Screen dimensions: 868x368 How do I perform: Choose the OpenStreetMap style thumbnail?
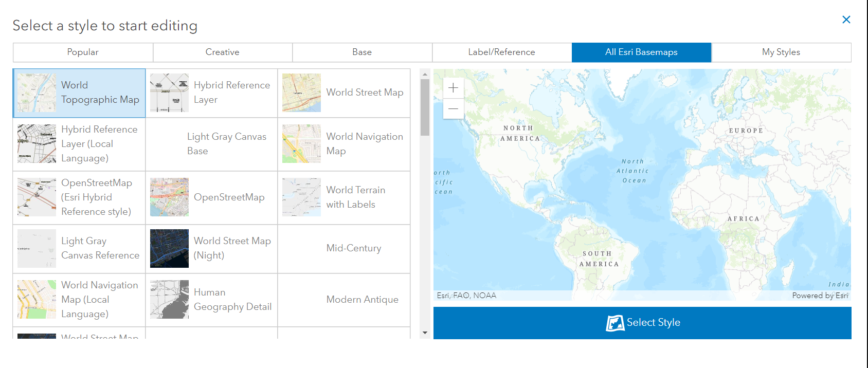[169, 197]
